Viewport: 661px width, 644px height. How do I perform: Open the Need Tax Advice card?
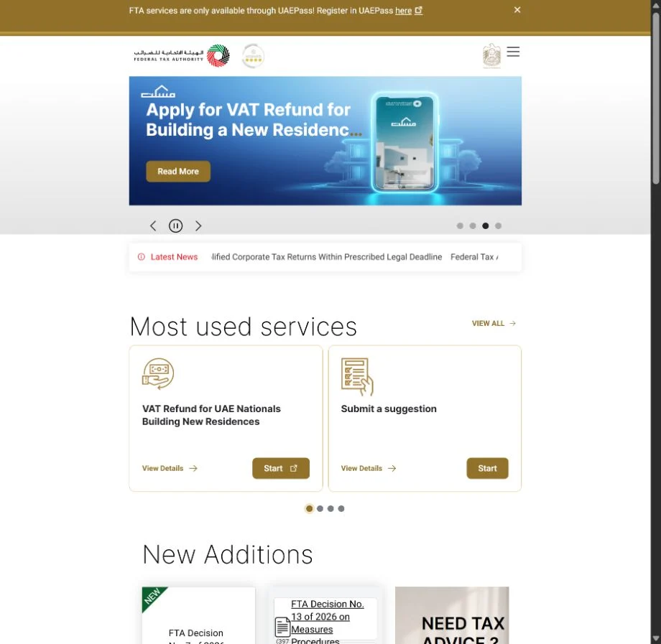pos(452,615)
